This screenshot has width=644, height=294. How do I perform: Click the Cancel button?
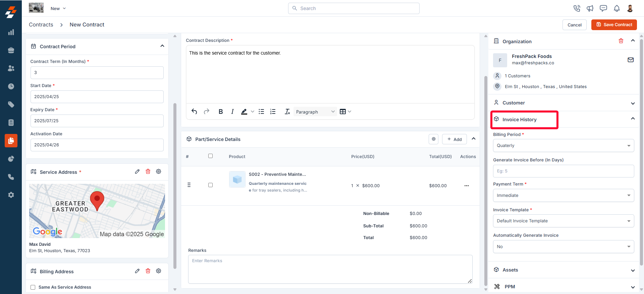pos(574,25)
